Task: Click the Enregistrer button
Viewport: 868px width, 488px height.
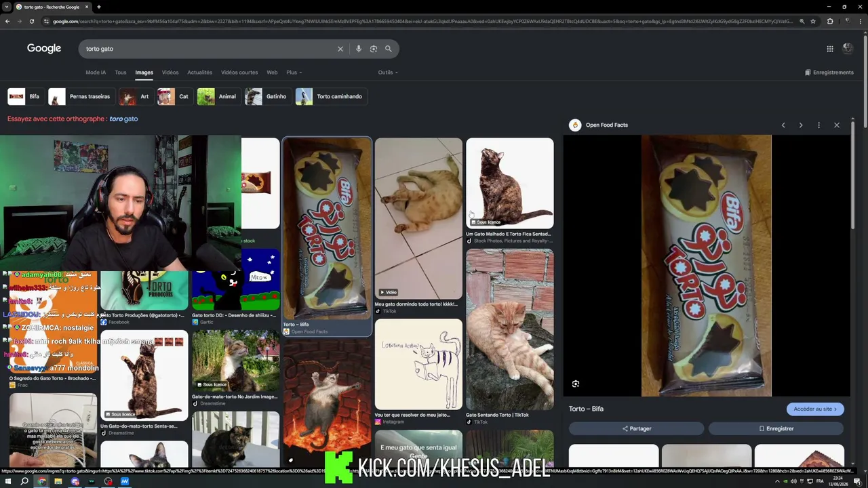Action: [776, 429]
